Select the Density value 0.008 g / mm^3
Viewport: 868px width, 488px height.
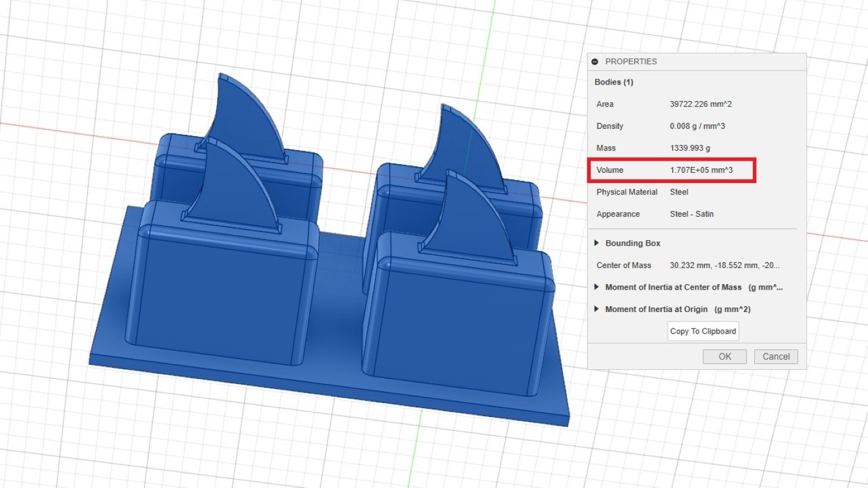coord(697,126)
